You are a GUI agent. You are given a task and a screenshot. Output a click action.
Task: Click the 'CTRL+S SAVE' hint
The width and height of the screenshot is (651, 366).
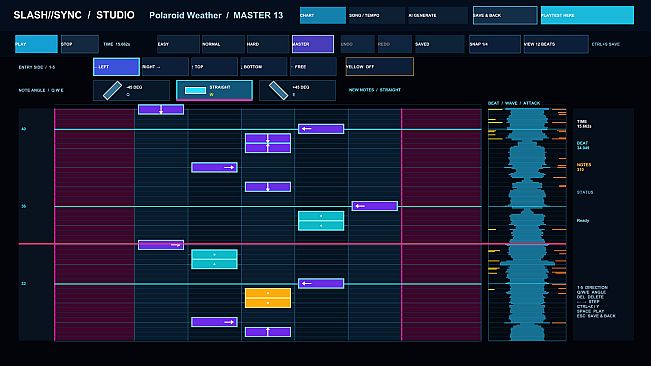coord(606,44)
